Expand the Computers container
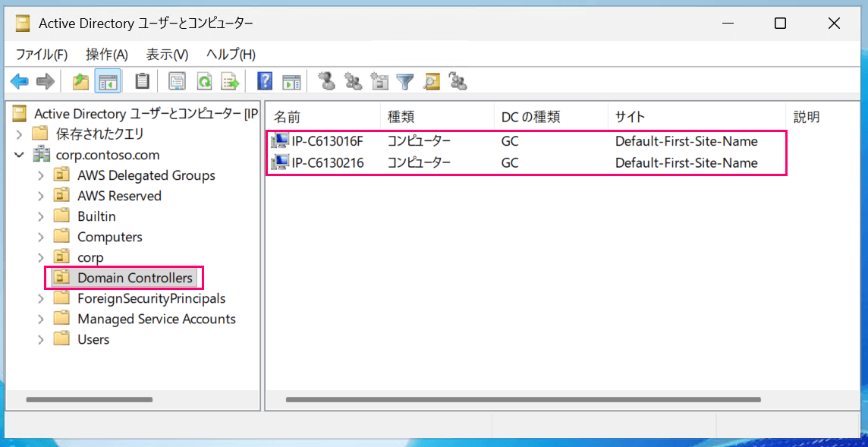Viewport: 868px width, 447px height. pos(40,237)
